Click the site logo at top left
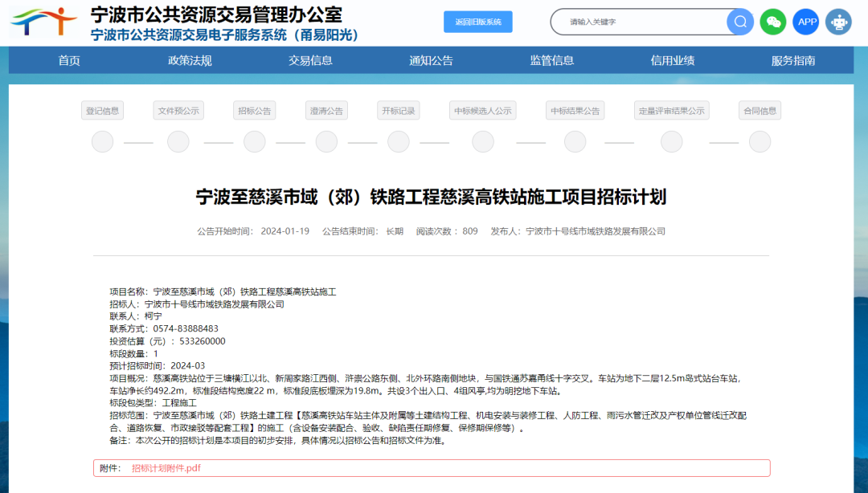Image resolution: width=868 pixels, height=493 pixels. point(44,22)
